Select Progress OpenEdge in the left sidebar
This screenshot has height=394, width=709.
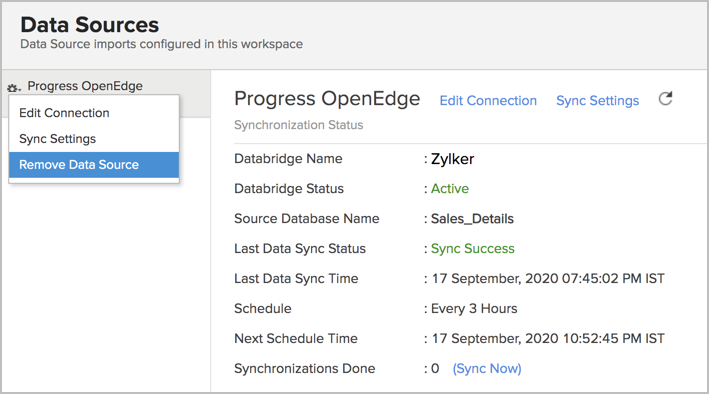tap(85, 86)
